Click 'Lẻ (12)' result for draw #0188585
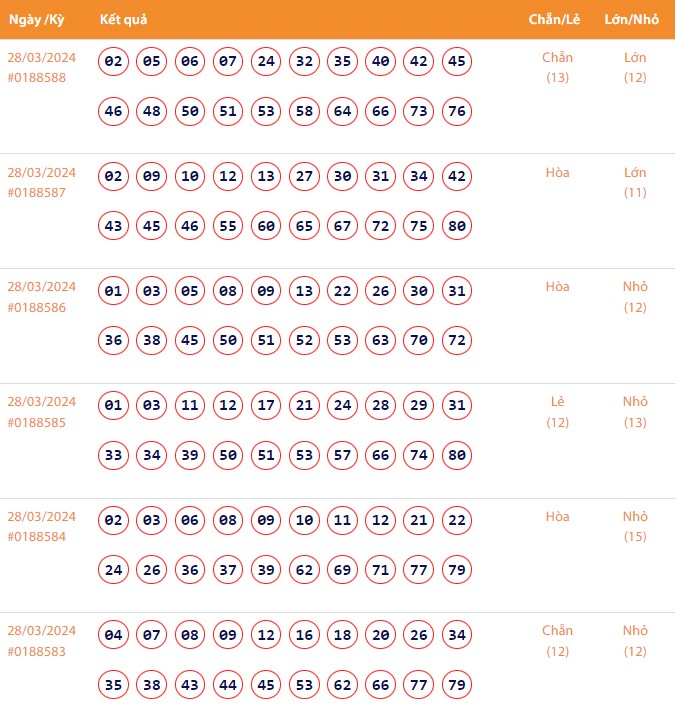Viewport: 677px width, 716px height. coord(557,412)
